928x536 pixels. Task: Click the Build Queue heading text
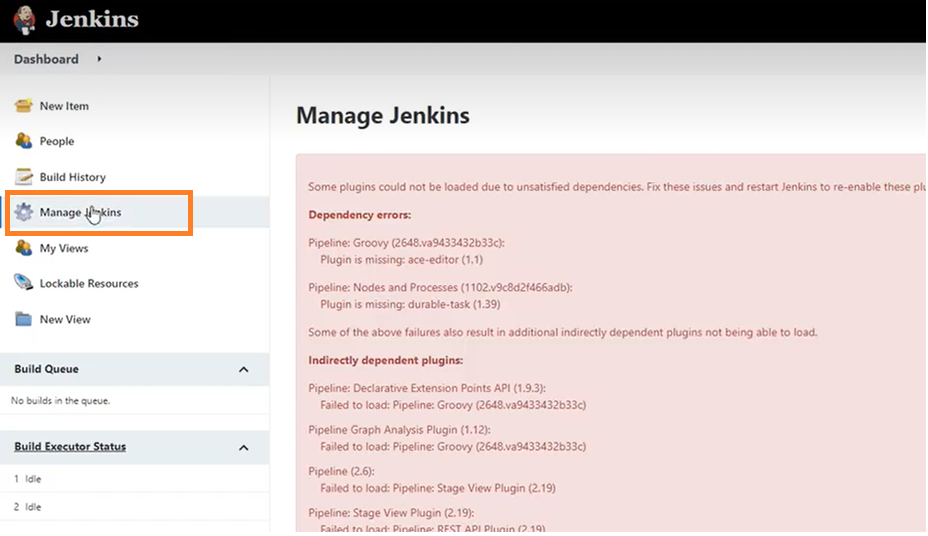pyautogui.click(x=46, y=369)
